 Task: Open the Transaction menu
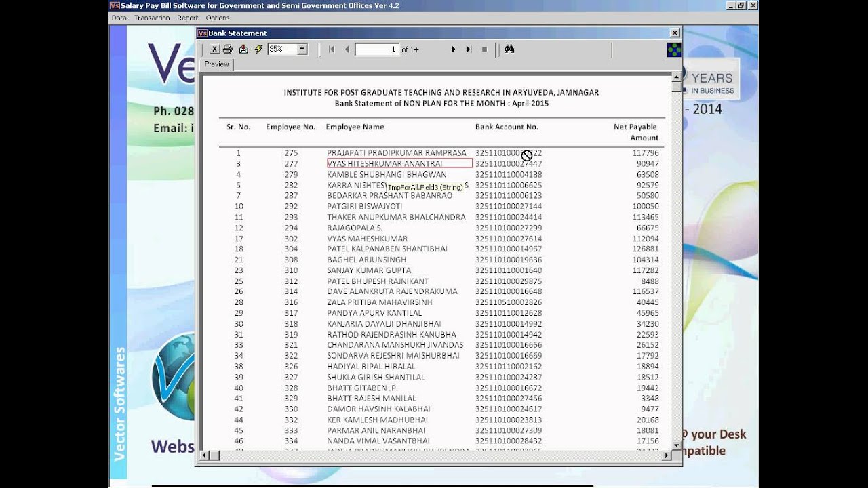[152, 18]
